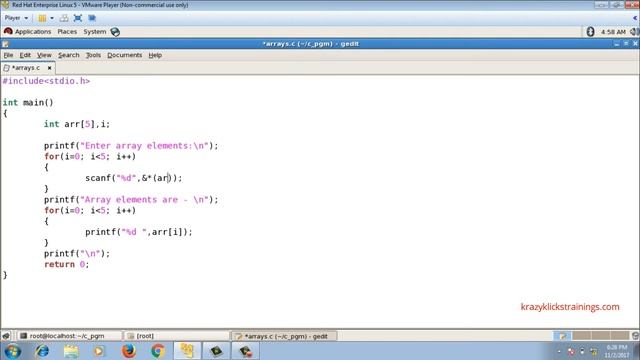Select the first workspace in switcher

(x=562, y=336)
